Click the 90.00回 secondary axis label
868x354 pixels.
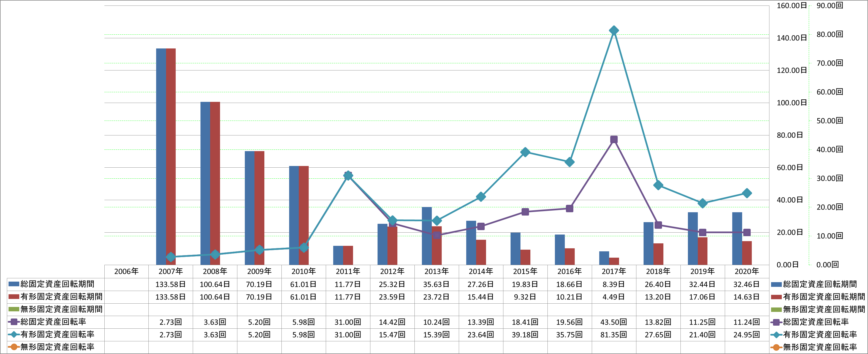tap(830, 6)
